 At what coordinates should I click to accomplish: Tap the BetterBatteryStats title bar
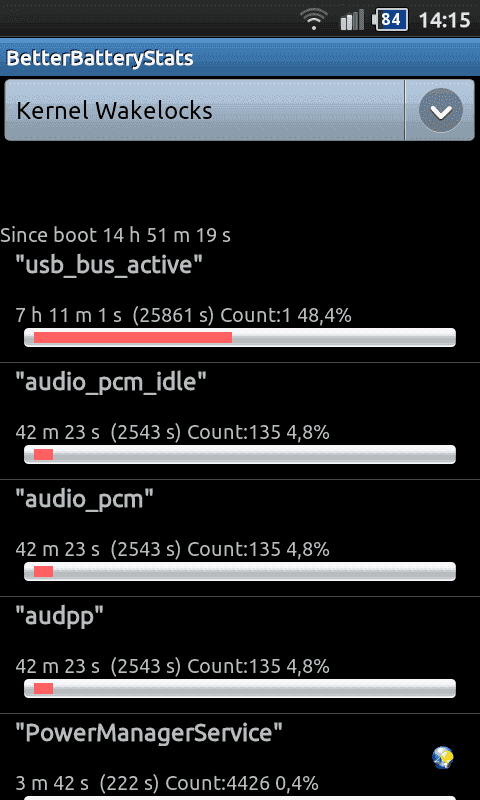240,58
